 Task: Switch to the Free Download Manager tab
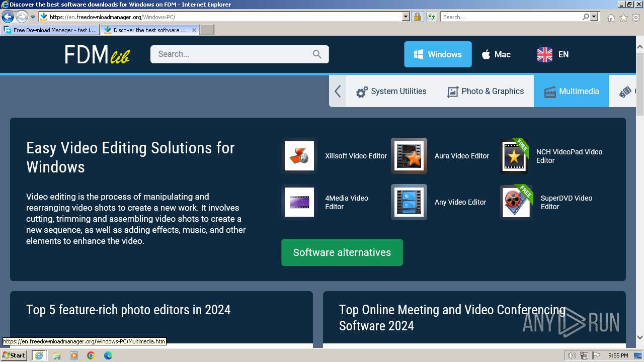(50, 30)
